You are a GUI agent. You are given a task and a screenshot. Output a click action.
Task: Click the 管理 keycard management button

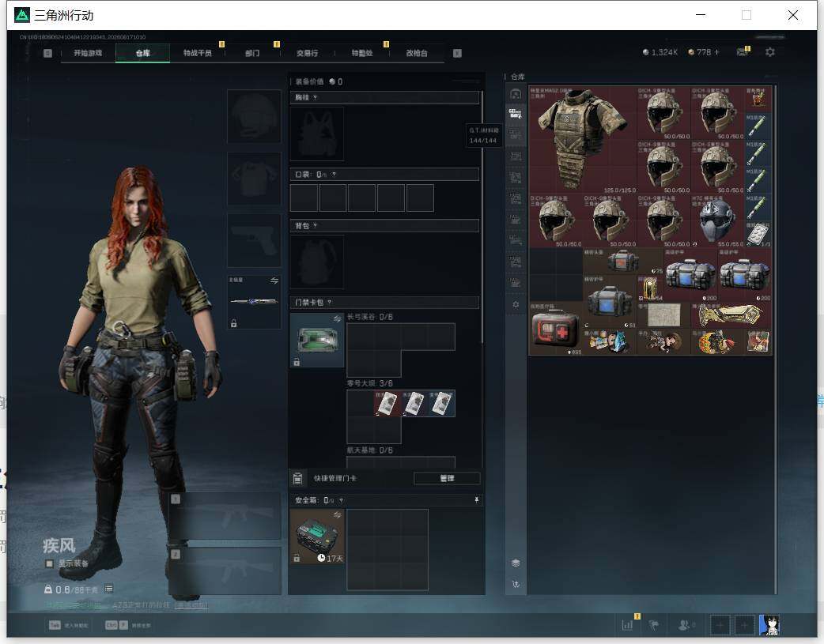447,478
